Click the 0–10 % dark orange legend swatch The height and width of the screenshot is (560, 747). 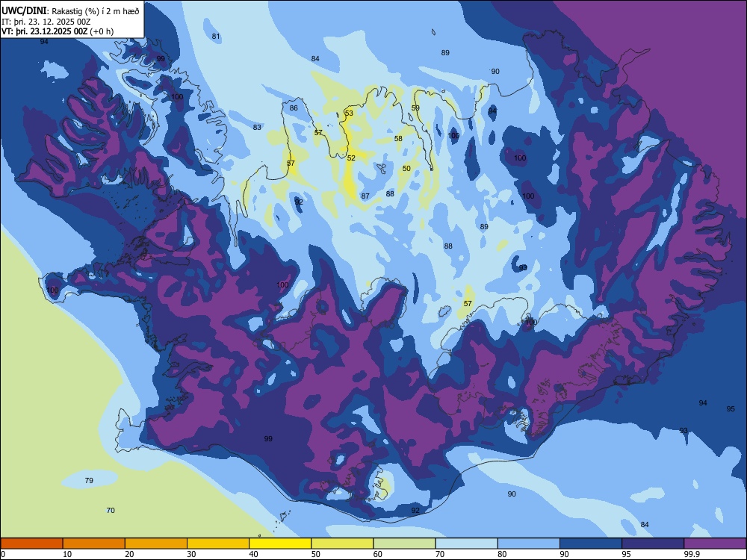tap(31, 544)
